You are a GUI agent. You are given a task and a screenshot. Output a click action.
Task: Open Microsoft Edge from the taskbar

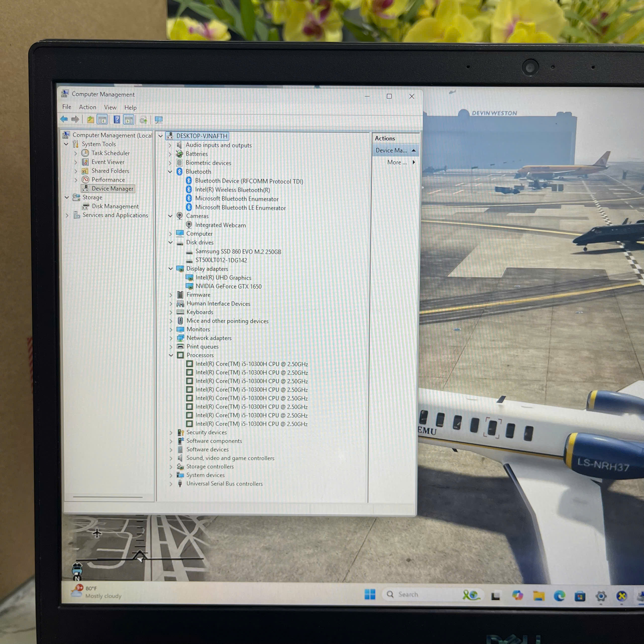559,595
